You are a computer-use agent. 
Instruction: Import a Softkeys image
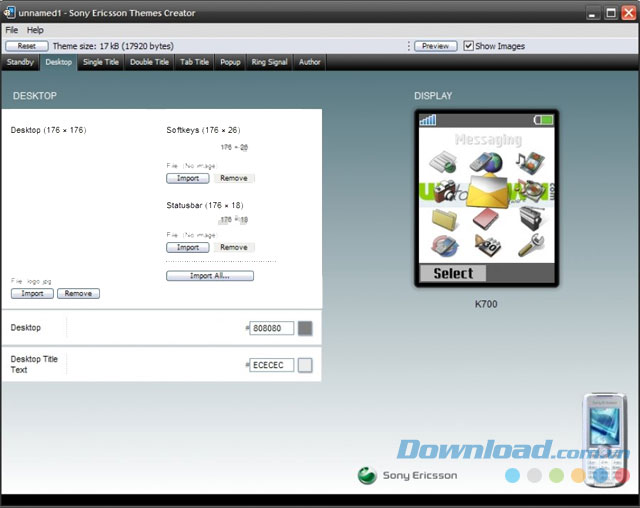pos(188,178)
